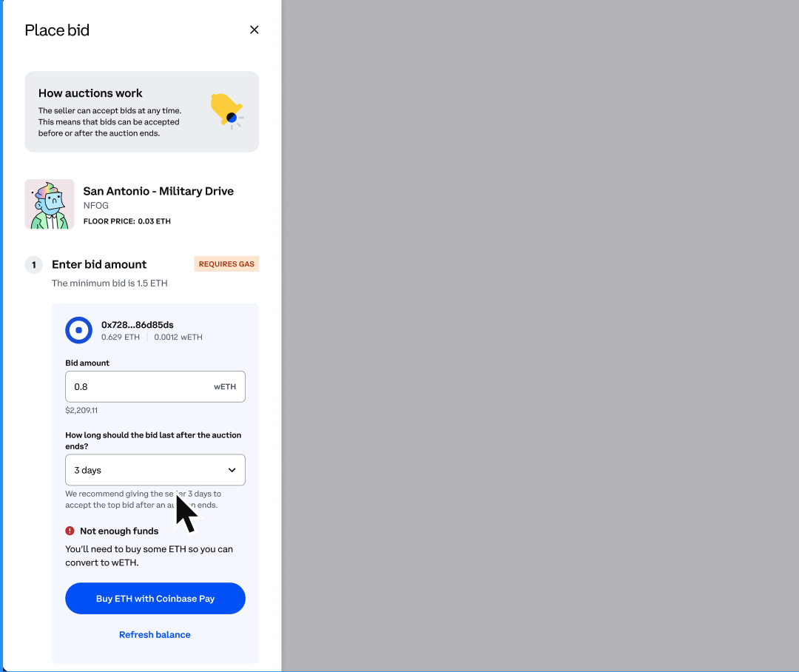Click the San Antonio - Military Drive title
This screenshot has width=799, height=672.
(158, 191)
